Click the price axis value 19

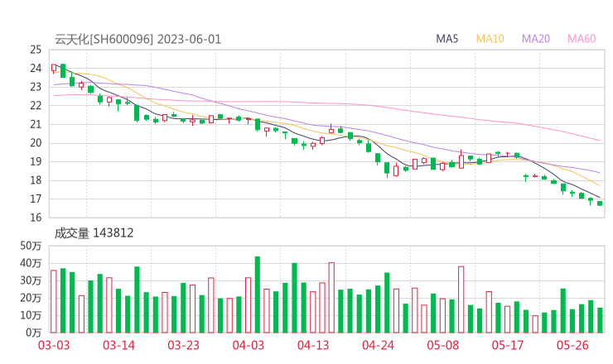pos(36,161)
